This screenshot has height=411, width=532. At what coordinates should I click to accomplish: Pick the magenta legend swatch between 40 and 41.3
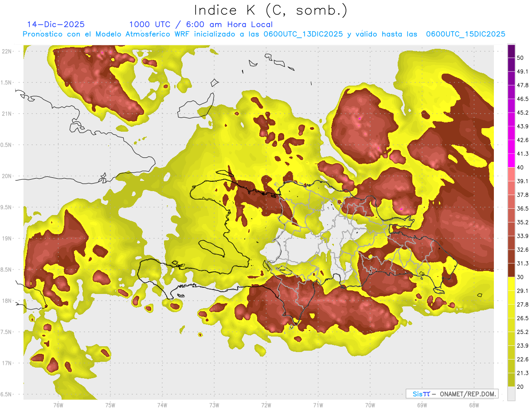point(511,160)
